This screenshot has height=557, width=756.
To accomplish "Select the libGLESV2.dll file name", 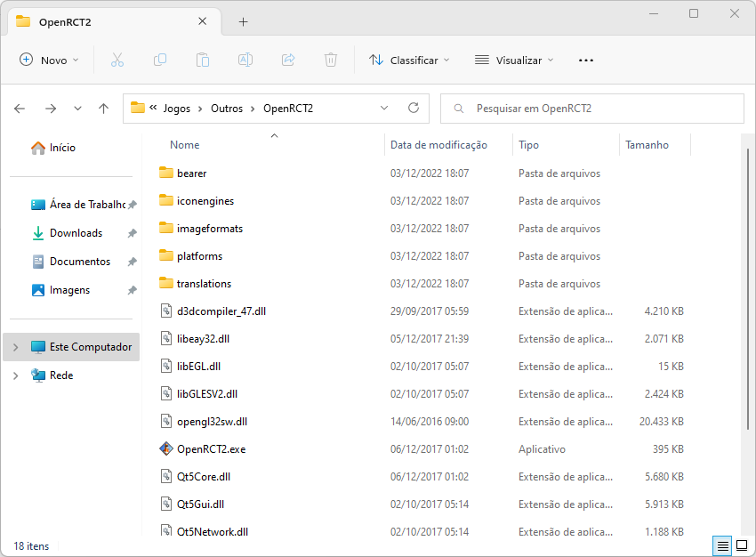I will [x=207, y=394].
